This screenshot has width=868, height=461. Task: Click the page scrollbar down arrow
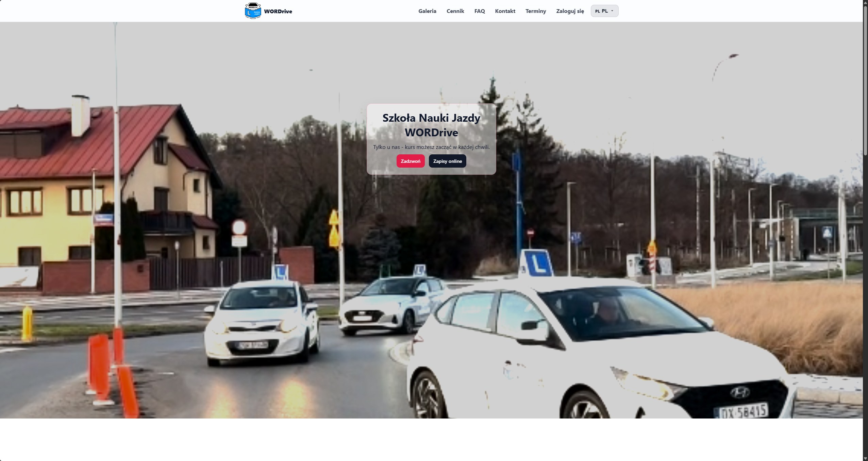(x=865, y=458)
